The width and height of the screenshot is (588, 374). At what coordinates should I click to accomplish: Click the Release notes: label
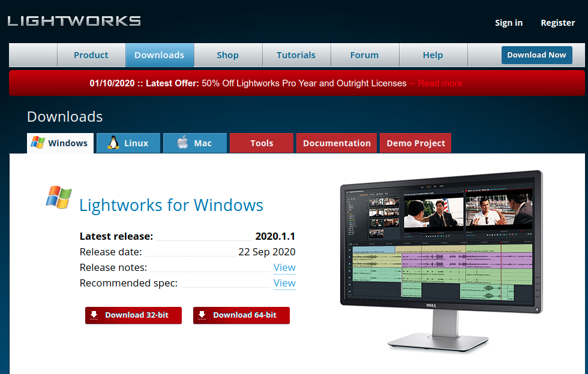(x=113, y=267)
